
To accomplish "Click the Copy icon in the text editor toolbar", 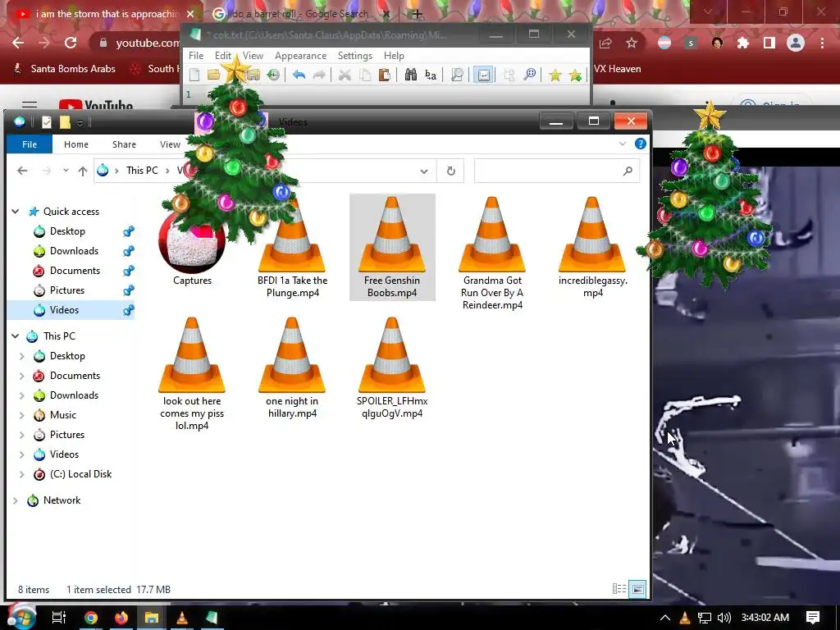I will point(365,75).
